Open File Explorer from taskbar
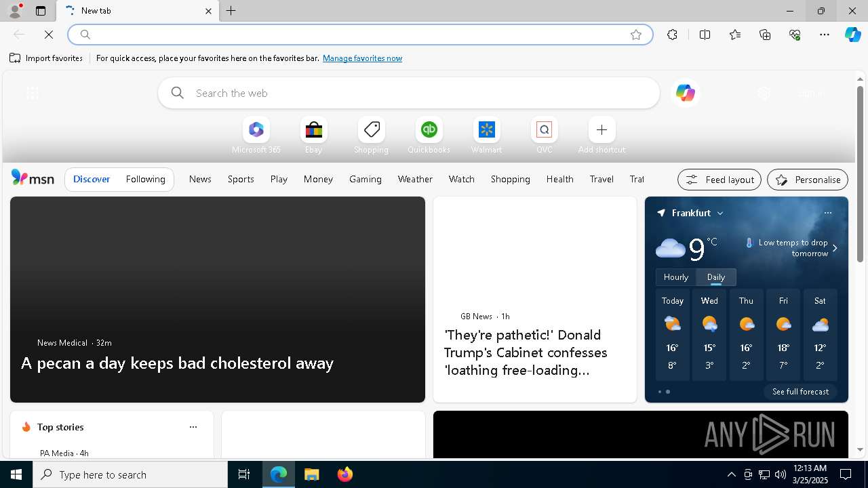The height and width of the screenshot is (488, 868). (312, 474)
